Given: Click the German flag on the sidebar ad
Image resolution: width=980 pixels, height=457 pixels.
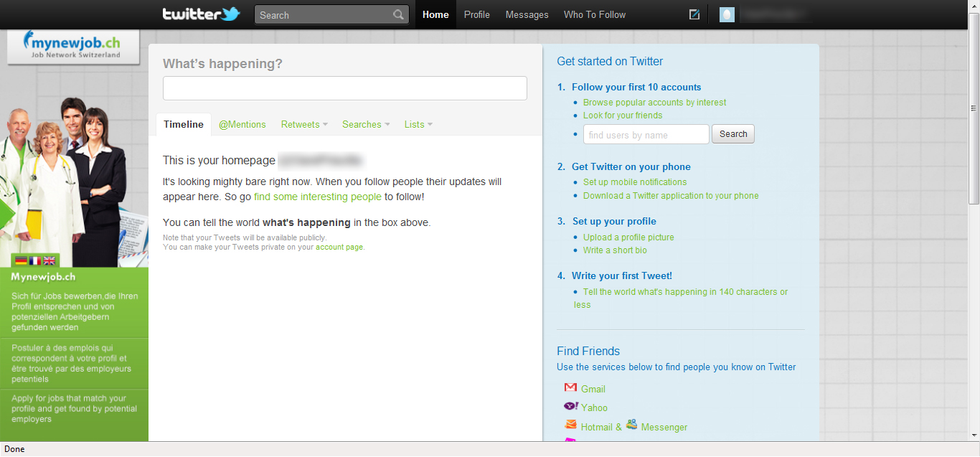Looking at the screenshot, I should coord(21,260).
